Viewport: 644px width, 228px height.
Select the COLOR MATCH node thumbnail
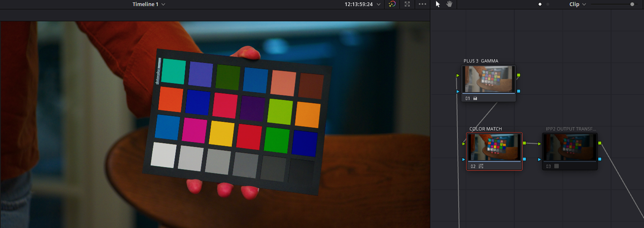[494, 147]
